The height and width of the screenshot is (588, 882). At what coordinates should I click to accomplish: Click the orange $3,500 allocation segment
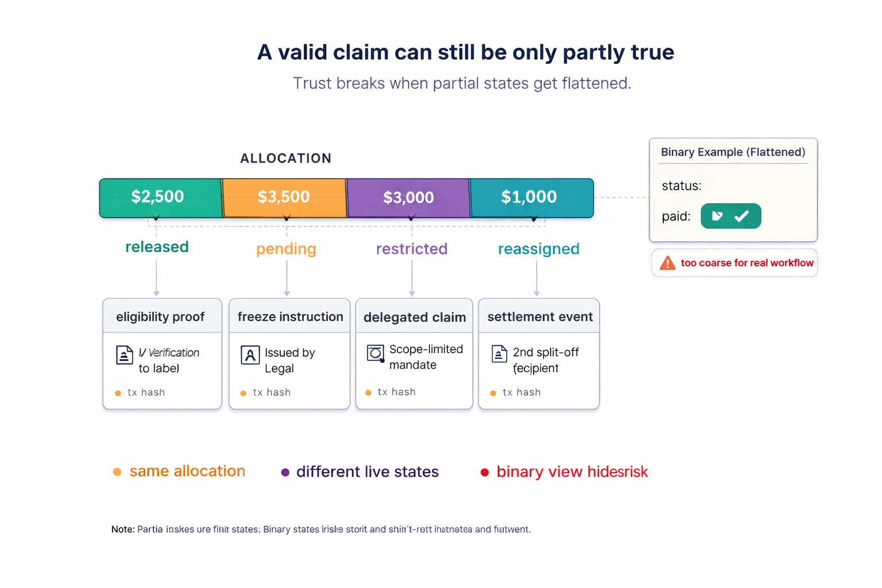[x=284, y=198]
